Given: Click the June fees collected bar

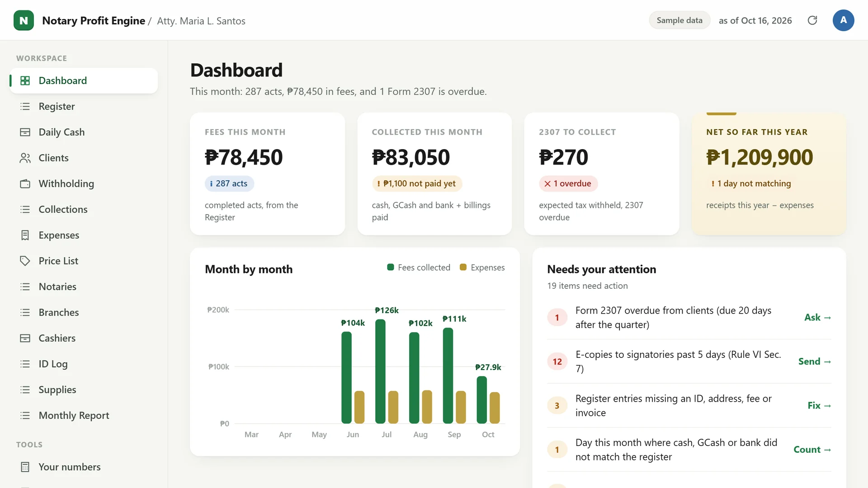Looking at the screenshot, I should 346,377.
